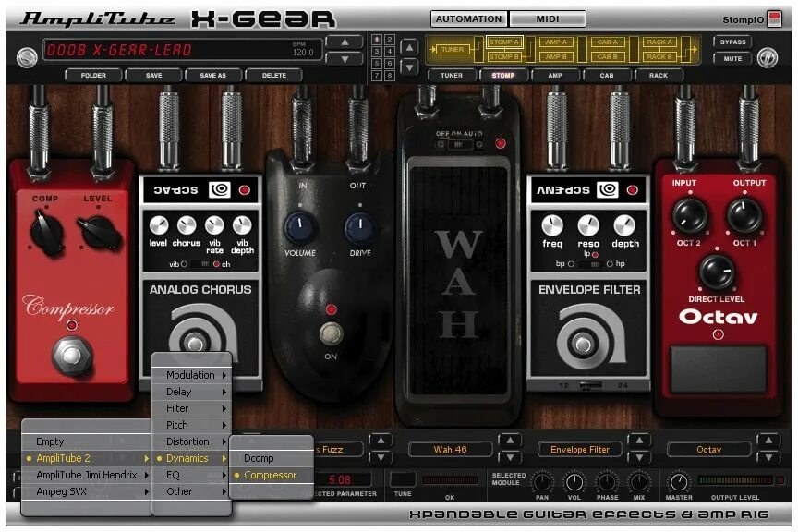Click the red StompIO icon

(x=775, y=19)
